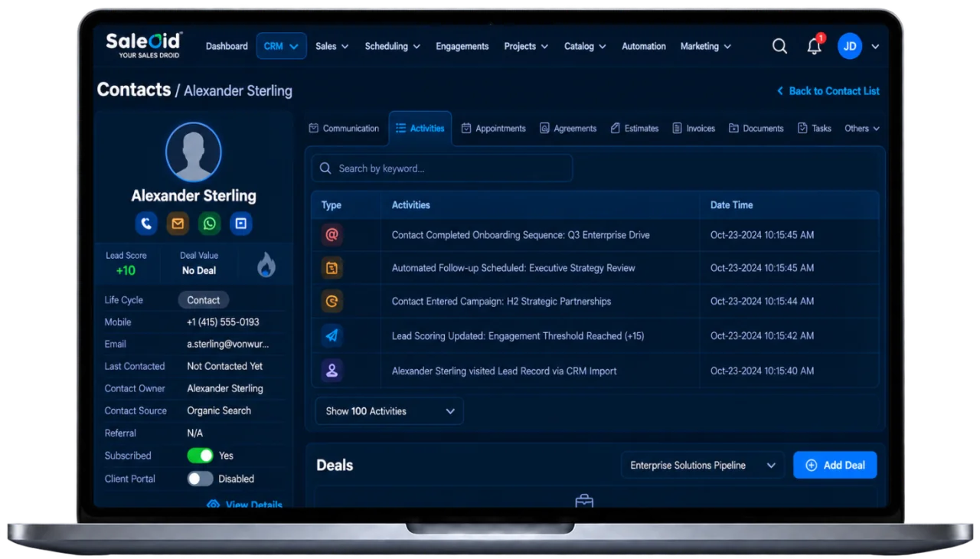Toggle the Subscribed switch
980x559 pixels.
201,456
